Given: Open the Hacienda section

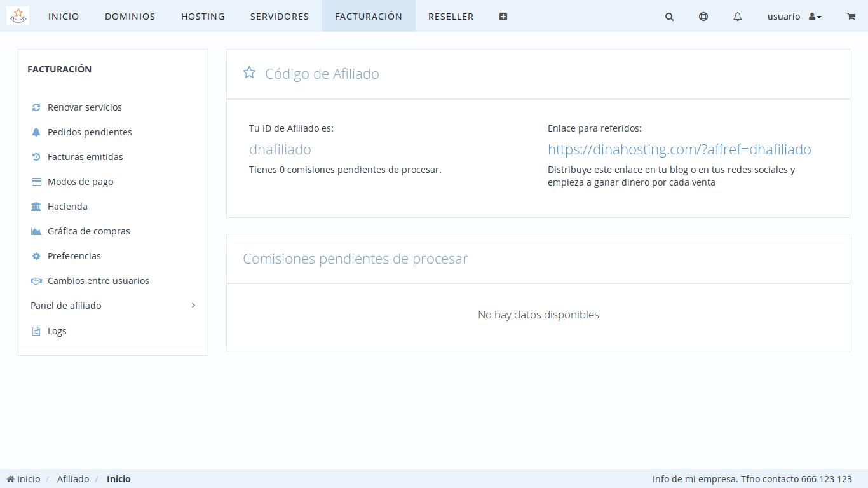Looking at the screenshot, I should click(x=67, y=207).
